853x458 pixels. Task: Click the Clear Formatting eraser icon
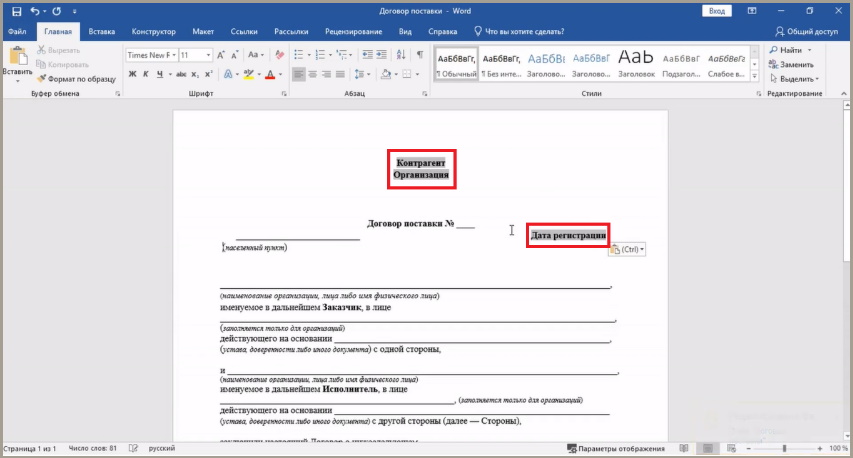tap(280, 55)
